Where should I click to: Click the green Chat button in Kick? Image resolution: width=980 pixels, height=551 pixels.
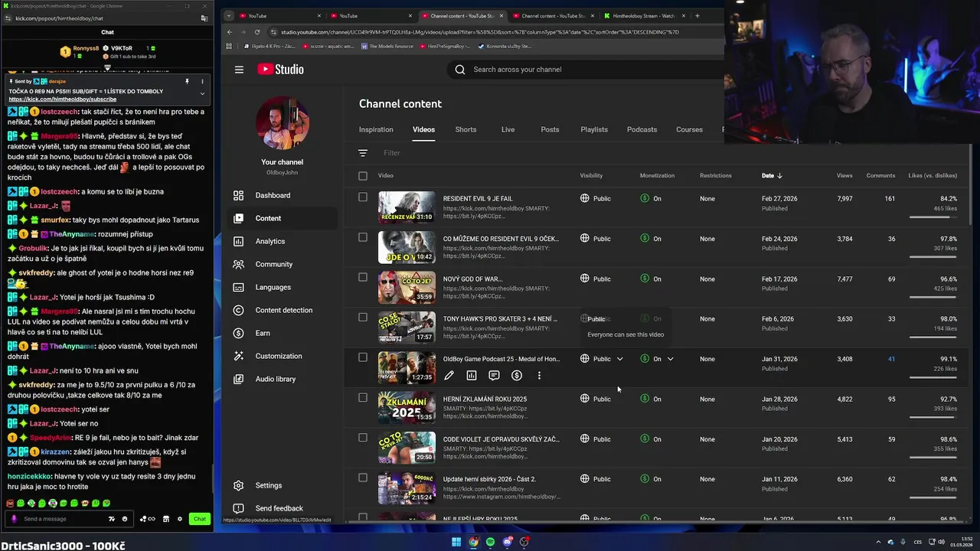point(200,519)
